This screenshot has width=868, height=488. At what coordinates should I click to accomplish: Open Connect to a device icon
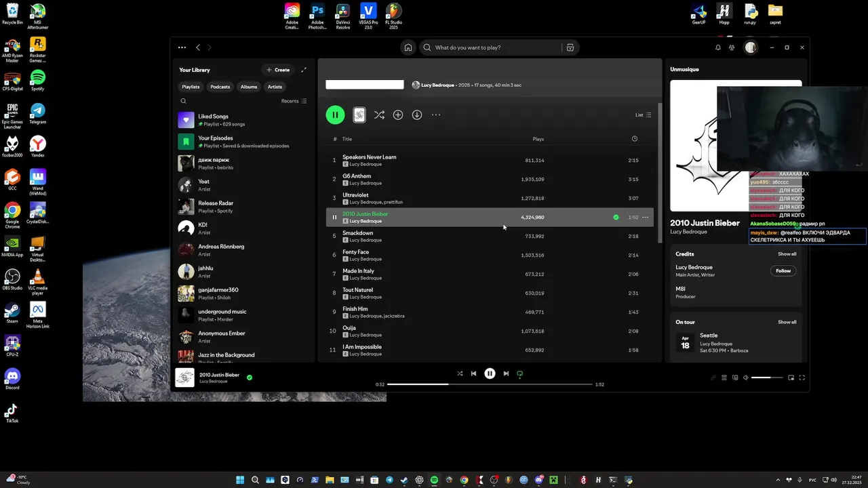click(x=735, y=378)
